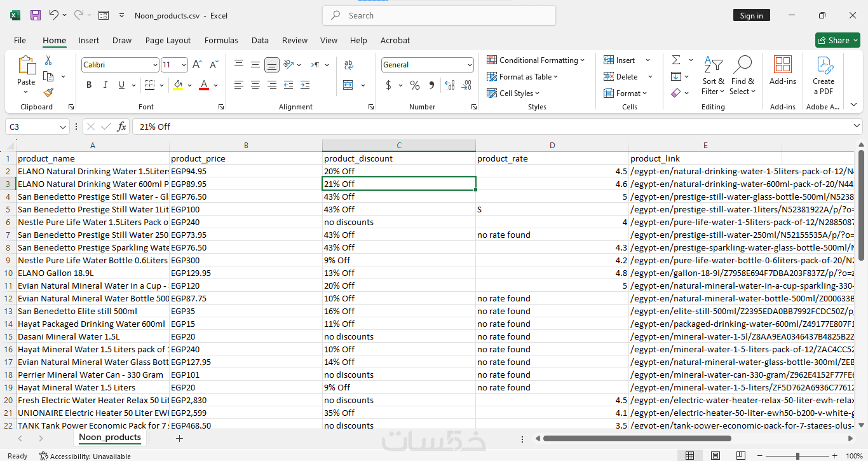Zoom in with the plus button
868x461 pixels.
(x=836, y=456)
